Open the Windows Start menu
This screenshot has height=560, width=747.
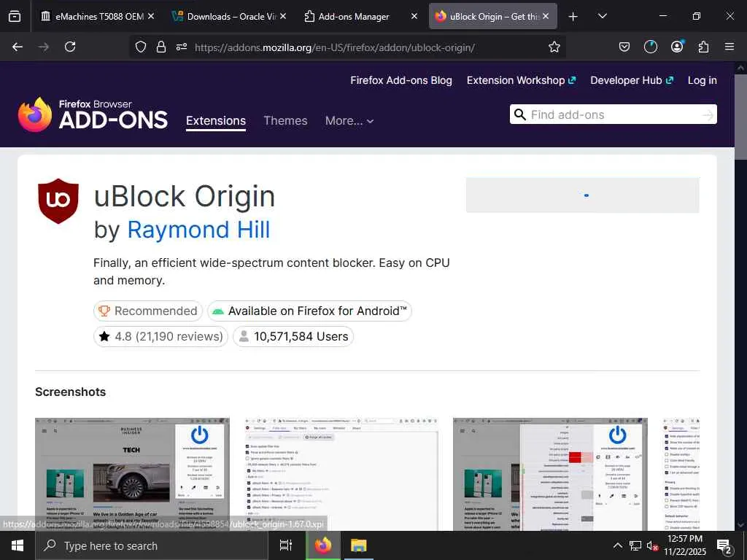pos(18,545)
